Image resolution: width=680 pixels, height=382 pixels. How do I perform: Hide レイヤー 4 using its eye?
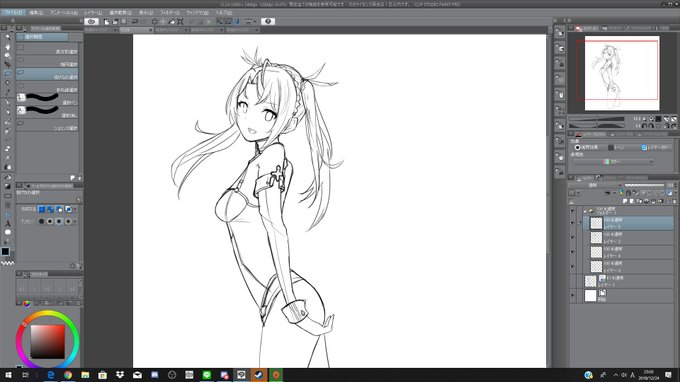tap(572, 252)
